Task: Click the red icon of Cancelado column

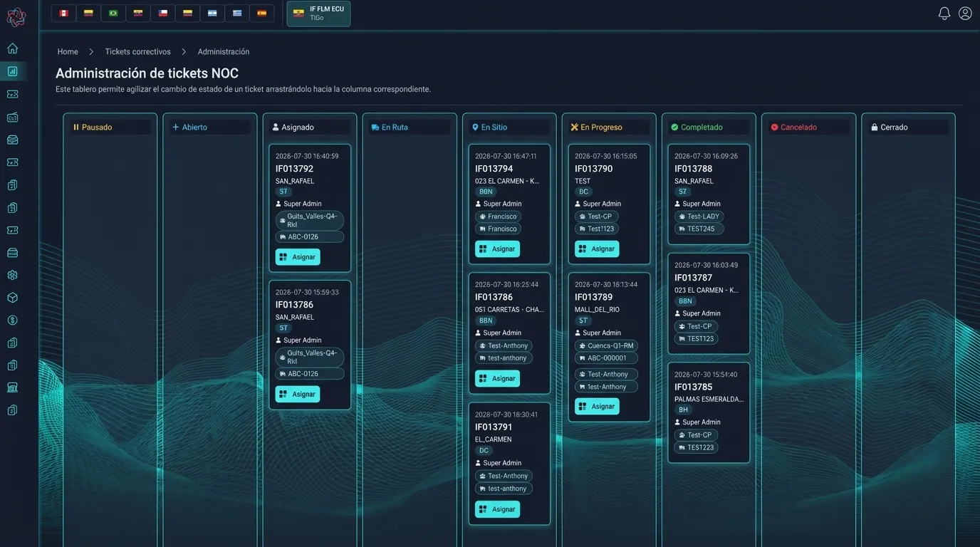Action: 774,127
